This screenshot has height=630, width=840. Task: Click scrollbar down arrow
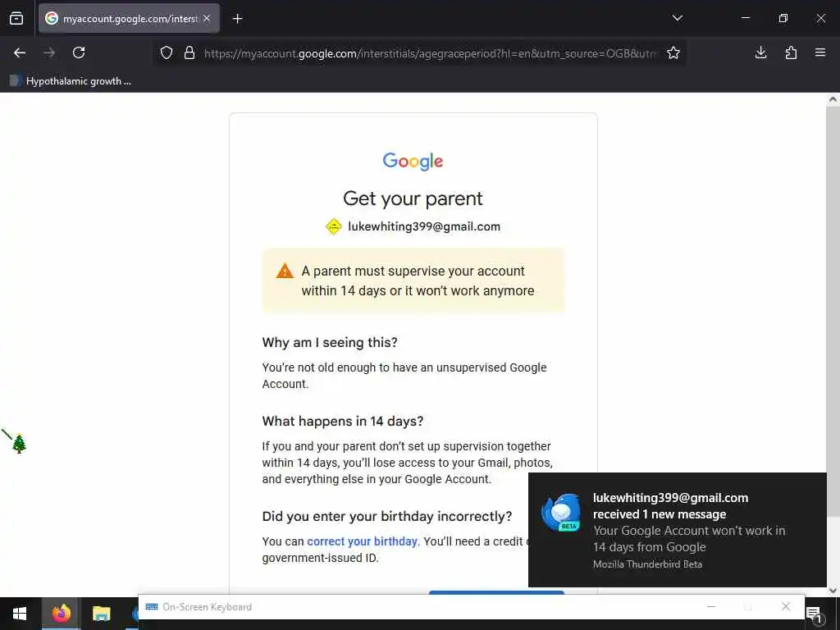coord(833,591)
